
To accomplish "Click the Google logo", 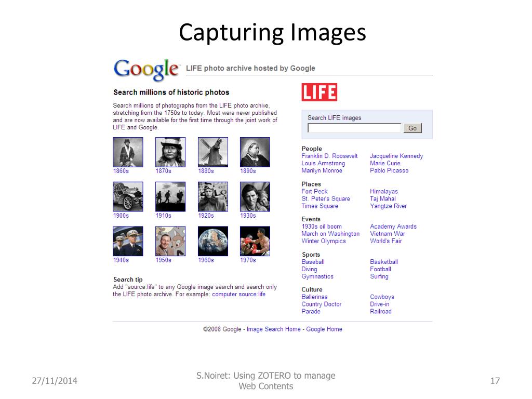I will tap(146, 70).
